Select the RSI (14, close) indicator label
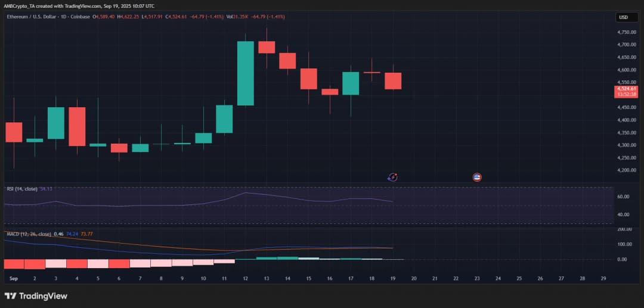 coord(21,189)
